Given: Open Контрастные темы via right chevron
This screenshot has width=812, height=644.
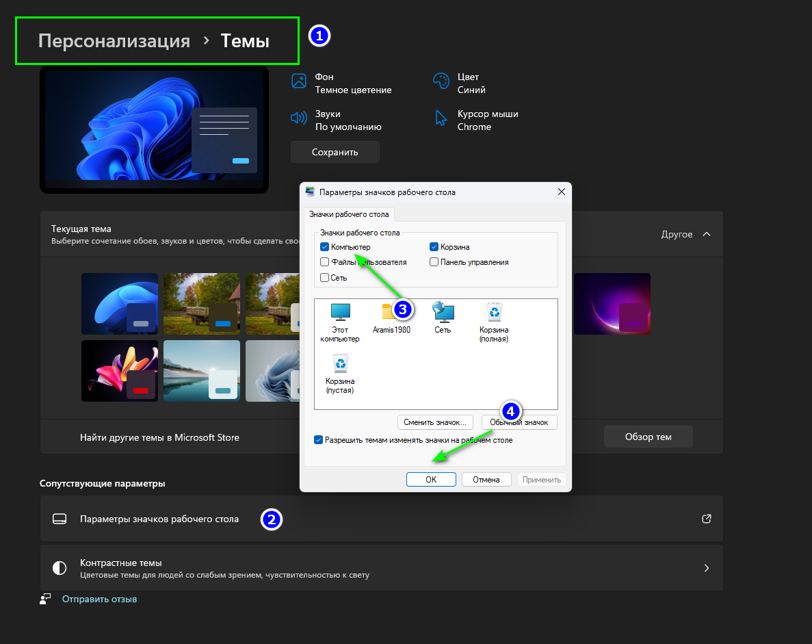Looking at the screenshot, I should pos(707,568).
